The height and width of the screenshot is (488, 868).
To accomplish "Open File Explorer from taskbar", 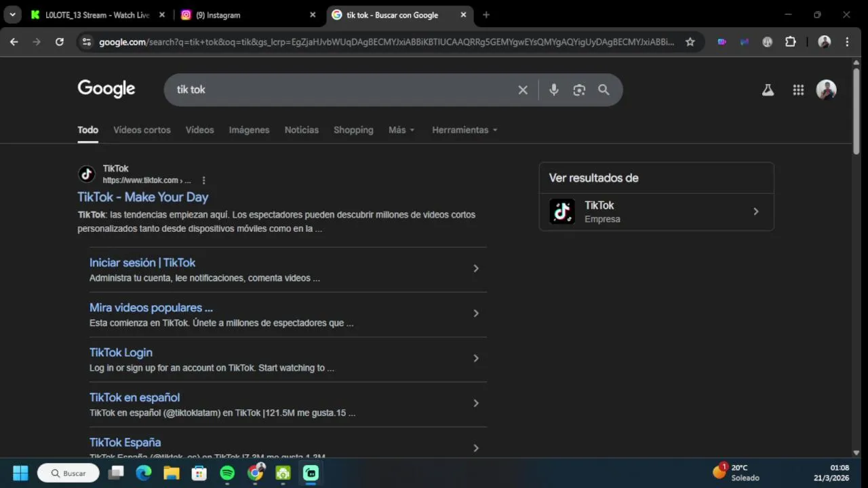I will (172, 473).
